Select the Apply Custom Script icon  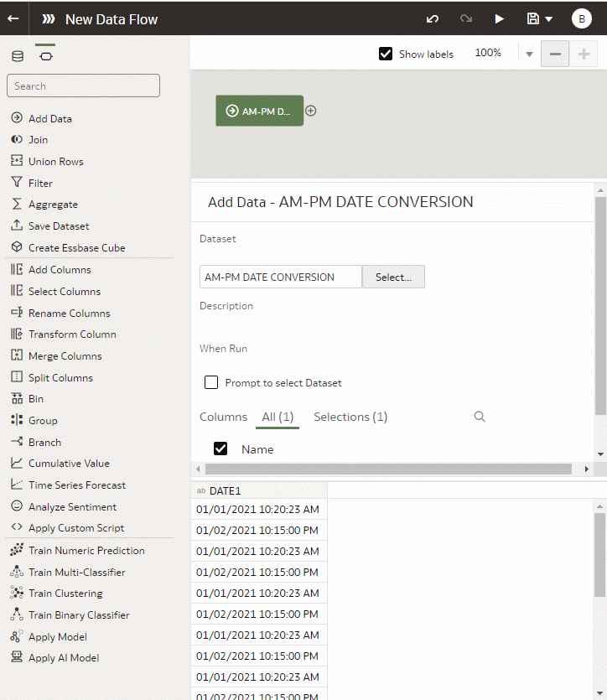pyautogui.click(x=17, y=527)
